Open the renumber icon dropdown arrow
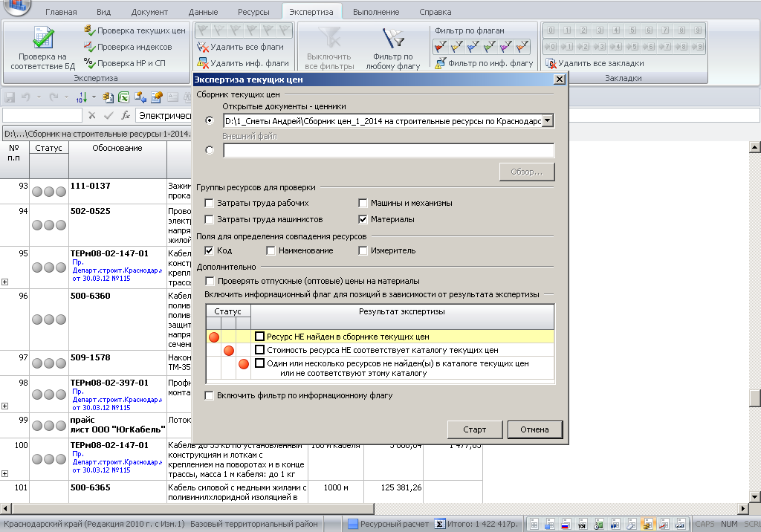The width and height of the screenshot is (761, 532). click(x=94, y=97)
